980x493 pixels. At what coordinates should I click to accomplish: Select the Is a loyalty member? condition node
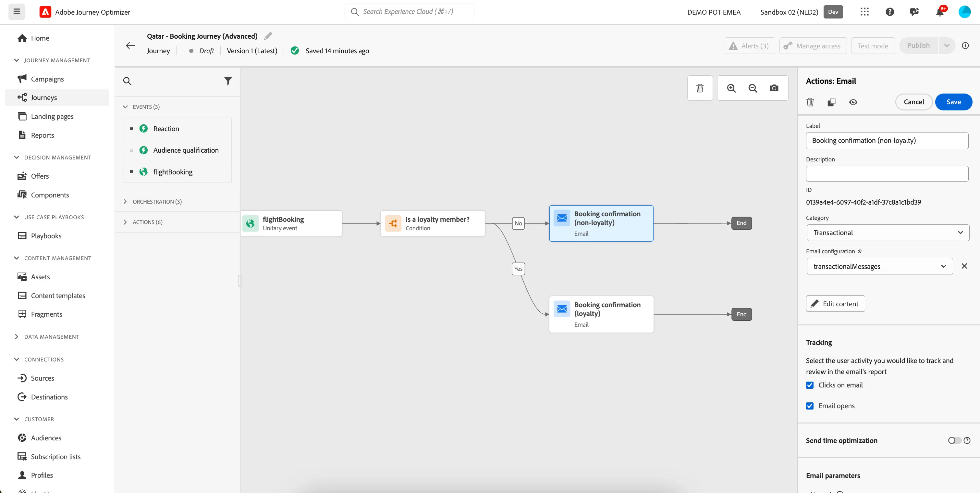(433, 223)
